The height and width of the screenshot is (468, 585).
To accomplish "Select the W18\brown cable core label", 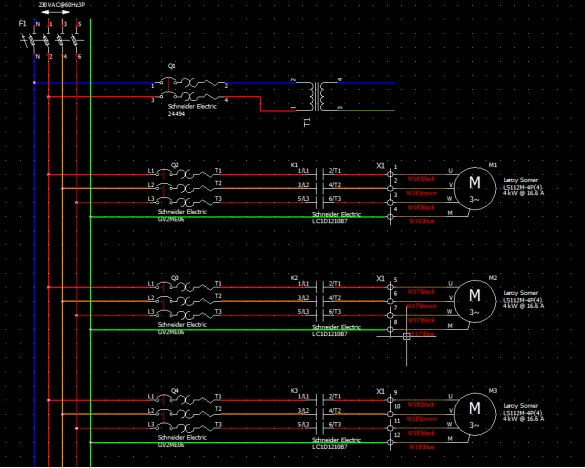I will 421,419.
